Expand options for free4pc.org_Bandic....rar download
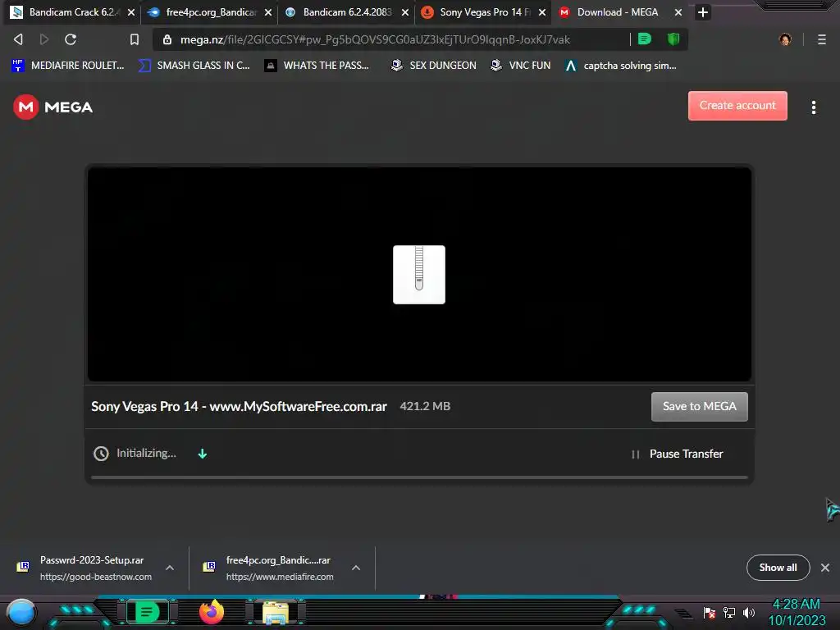The height and width of the screenshot is (630, 840). point(356,568)
